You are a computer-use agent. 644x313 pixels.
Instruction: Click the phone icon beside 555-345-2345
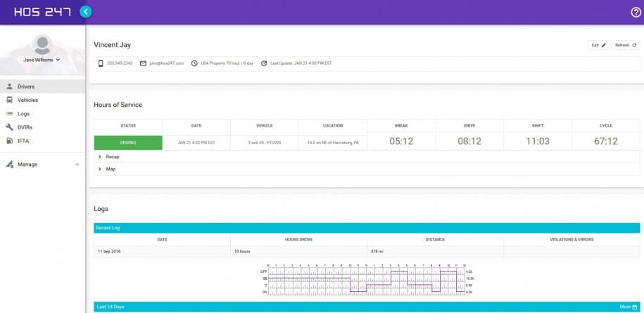(x=101, y=63)
